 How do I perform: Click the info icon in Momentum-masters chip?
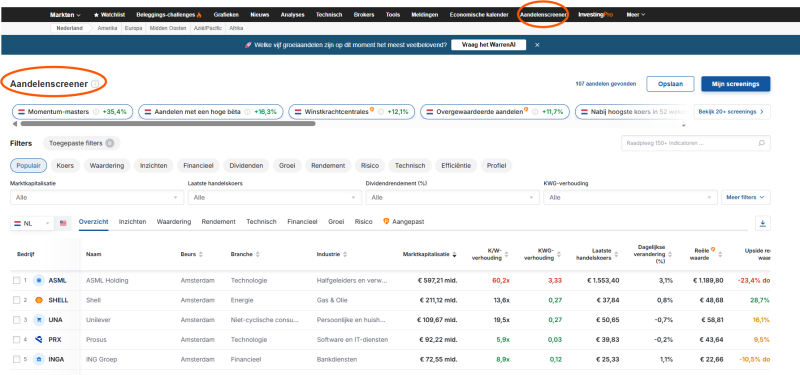click(x=96, y=112)
